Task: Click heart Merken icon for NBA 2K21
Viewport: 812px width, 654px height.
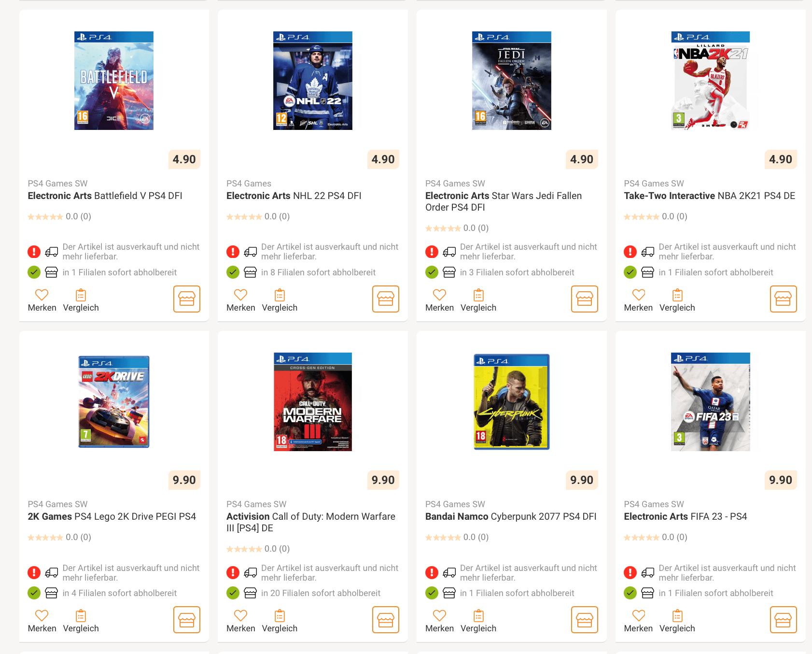Action: click(x=638, y=295)
